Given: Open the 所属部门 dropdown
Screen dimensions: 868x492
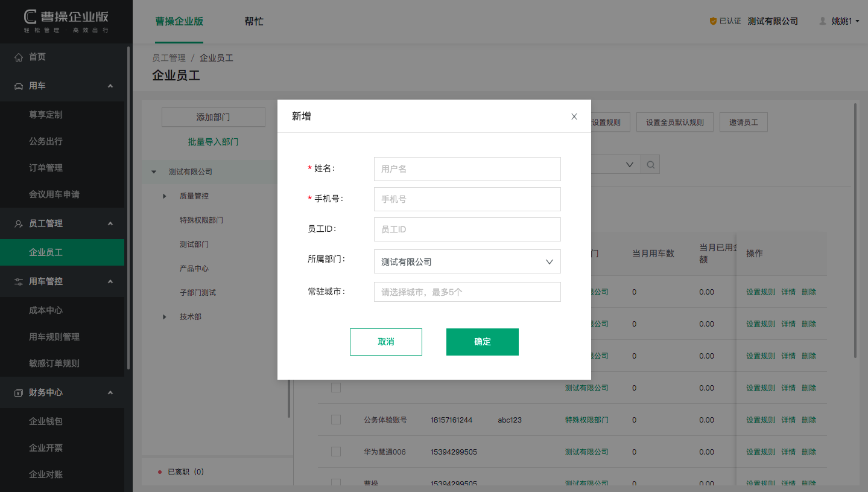Looking at the screenshot, I should [x=467, y=262].
